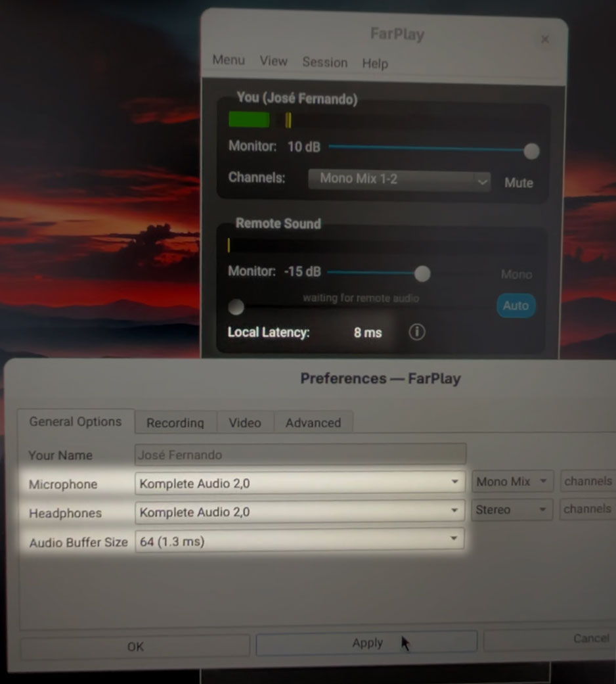Close the FarPlay main window
The width and height of the screenshot is (616, 684).
[x=544, y=39]
